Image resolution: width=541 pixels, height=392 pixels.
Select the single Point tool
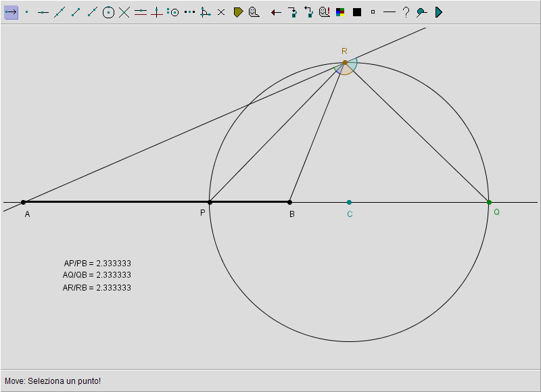[27, 12]
